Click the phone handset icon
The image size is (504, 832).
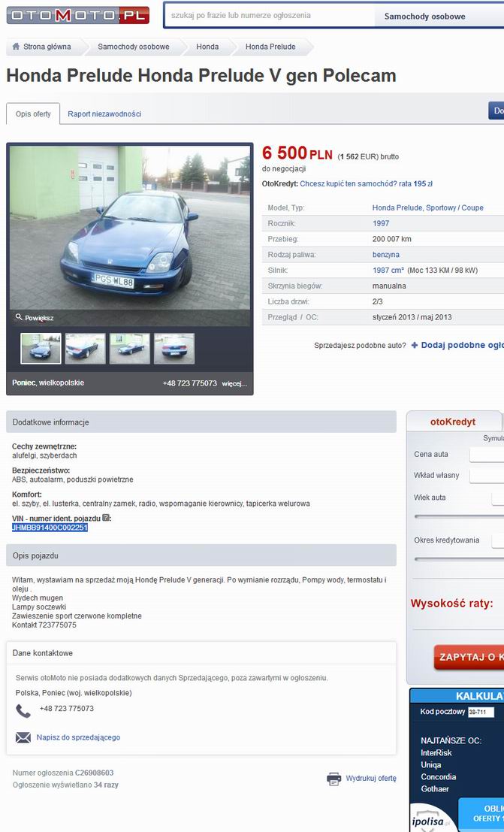click(x=23, y=710)
